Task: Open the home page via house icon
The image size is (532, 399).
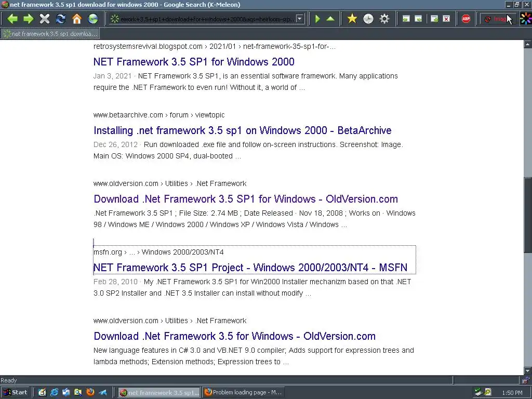Action: click(x=77, y=19)
